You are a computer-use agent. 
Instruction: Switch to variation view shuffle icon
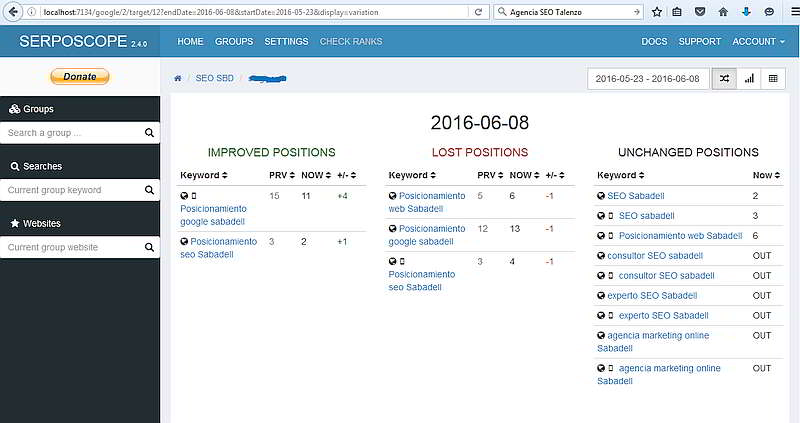pos(724,79)
